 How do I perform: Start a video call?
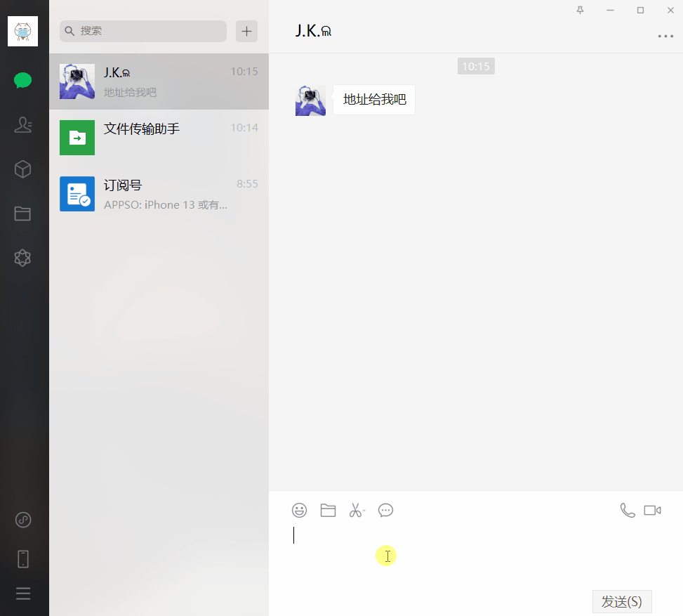coord(653,510)
